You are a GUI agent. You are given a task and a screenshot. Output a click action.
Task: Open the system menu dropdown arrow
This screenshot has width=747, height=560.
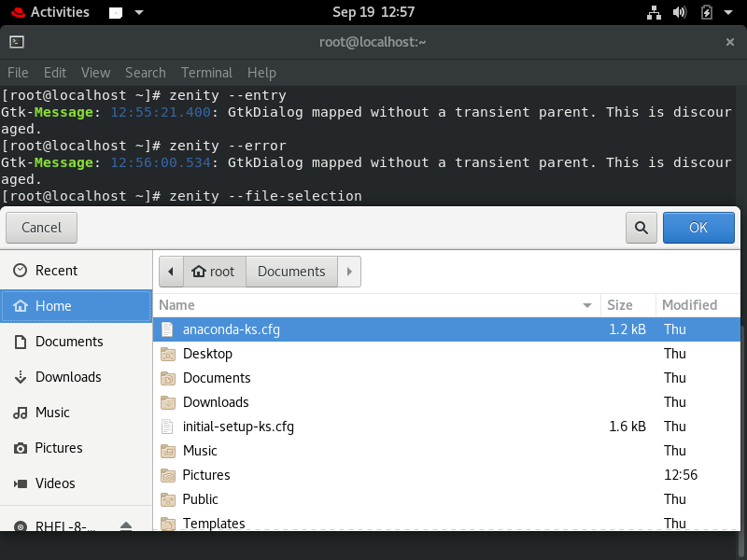728,12
